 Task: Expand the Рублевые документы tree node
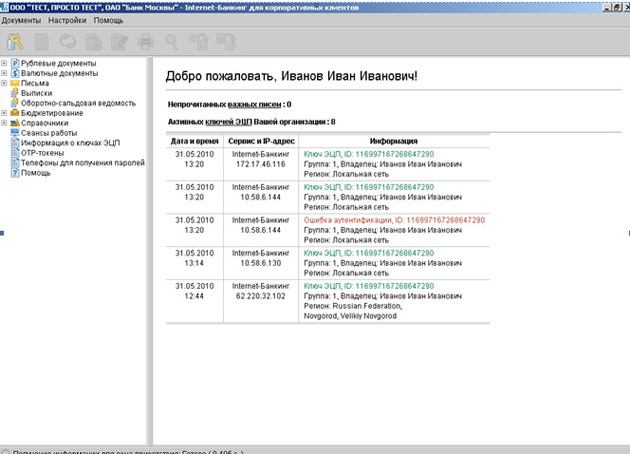(4, 63)
